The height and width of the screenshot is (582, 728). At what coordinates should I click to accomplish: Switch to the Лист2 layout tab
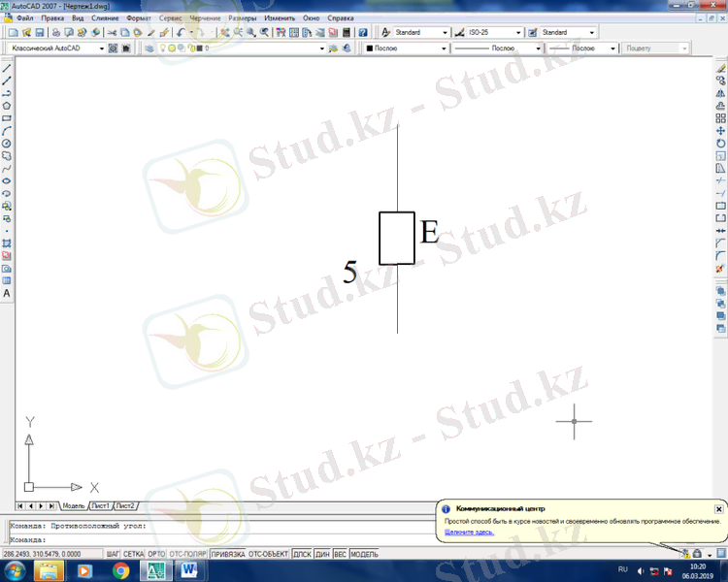(x=125, y=505)
